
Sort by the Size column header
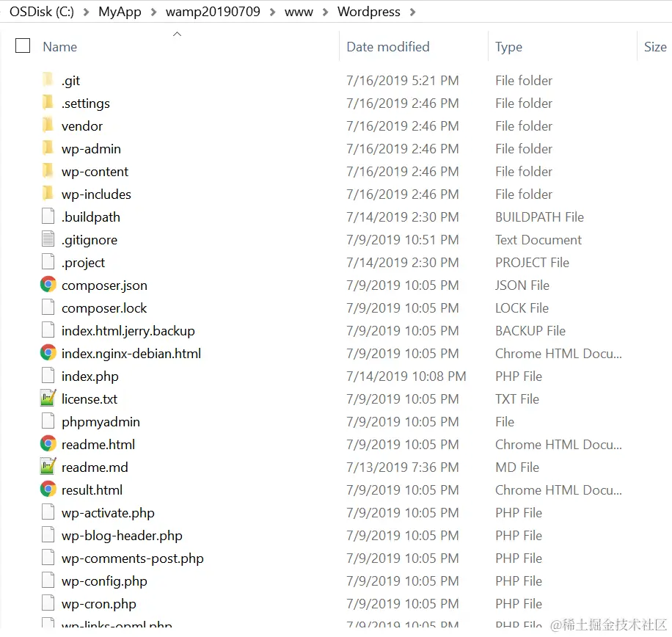[655, 47]
